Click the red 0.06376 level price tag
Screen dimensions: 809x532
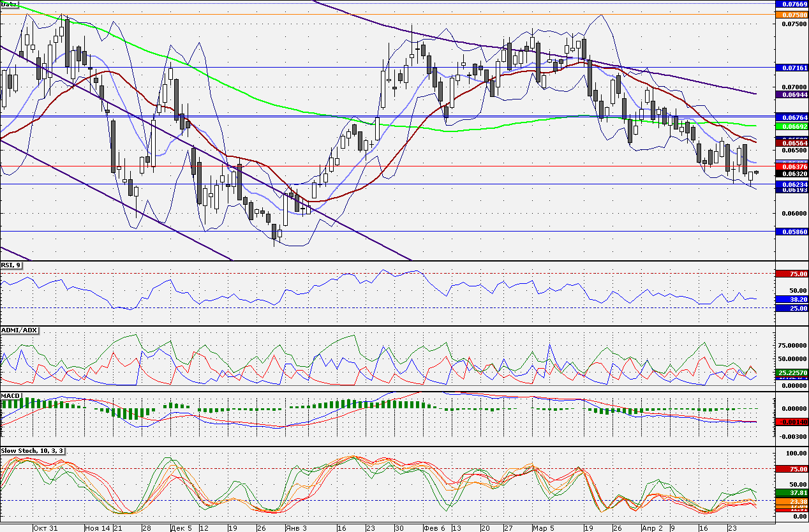(792, 166)
